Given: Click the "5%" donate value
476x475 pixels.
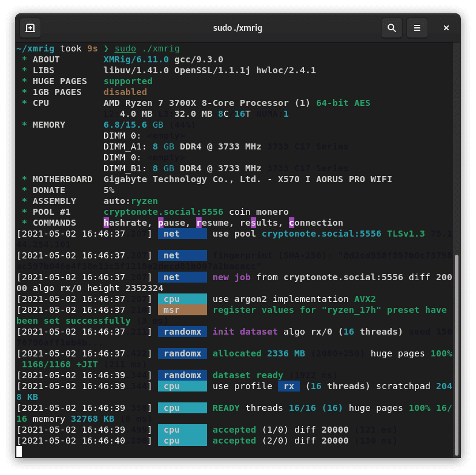Looking at the screenshot, I should pos(109,191).
